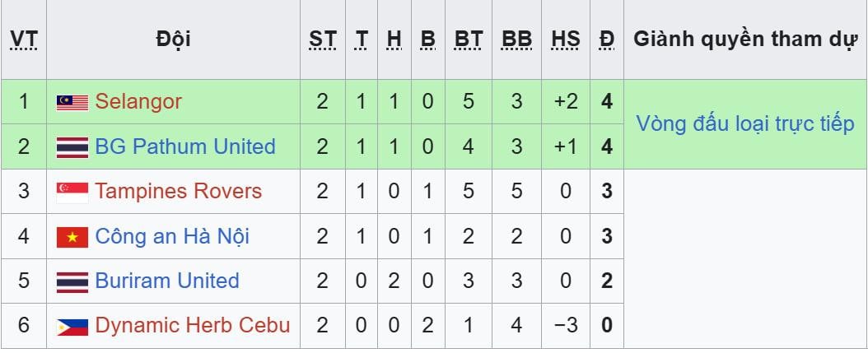The image size is (868, 353).
Task: Click the BT column header abbreviation
Action: (469, 39)
